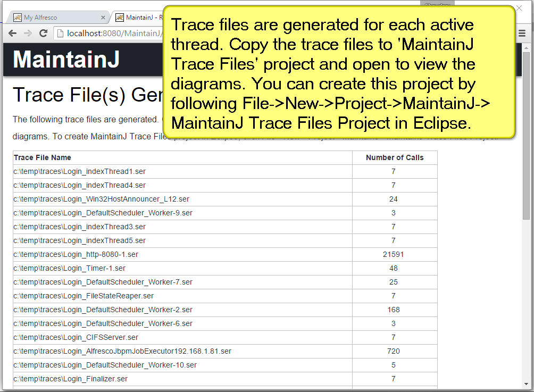
Task: Click the Login_CIFSServer.ser entry
Action: [76, 337]
